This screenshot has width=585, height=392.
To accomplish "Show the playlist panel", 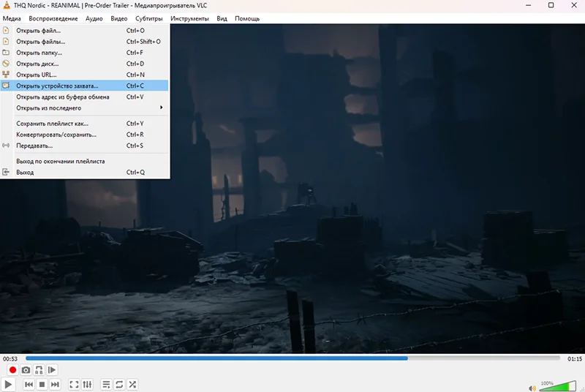I will (x=106, y=384).
